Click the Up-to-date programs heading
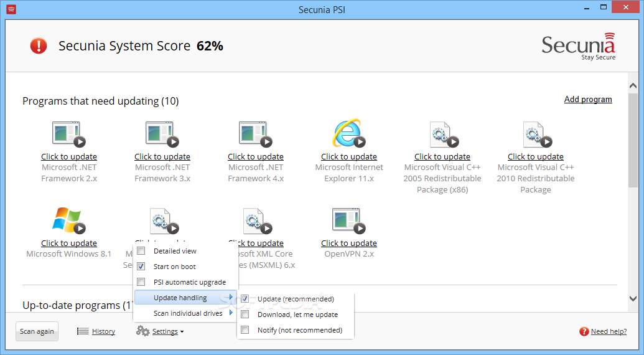644x355 pixels. point(78,305)
